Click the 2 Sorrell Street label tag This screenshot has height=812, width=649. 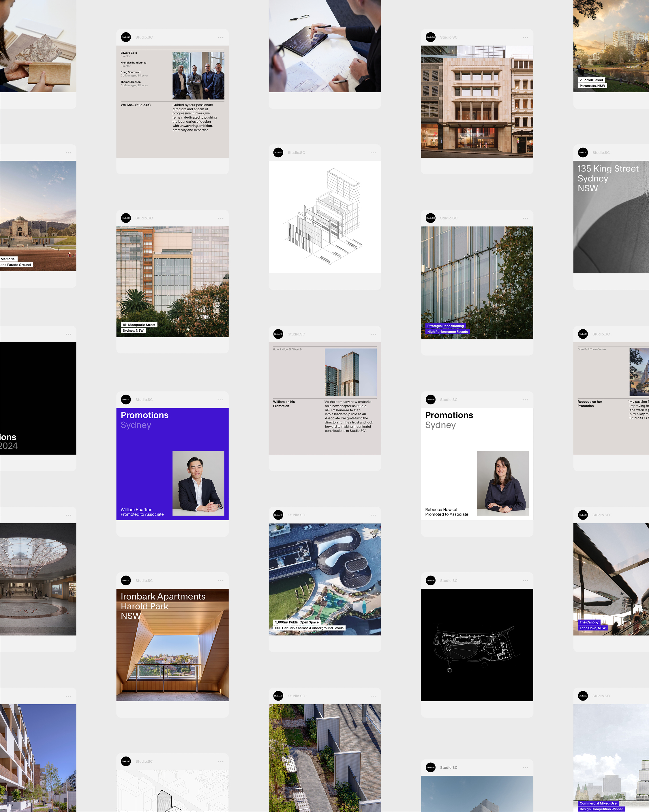[x=591, y=80]
